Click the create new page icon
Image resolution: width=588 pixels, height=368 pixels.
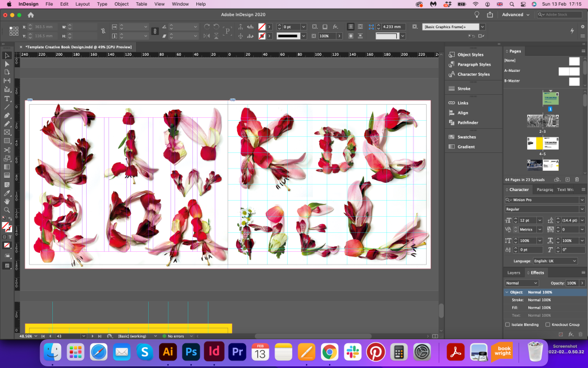[x=567, y=179]
